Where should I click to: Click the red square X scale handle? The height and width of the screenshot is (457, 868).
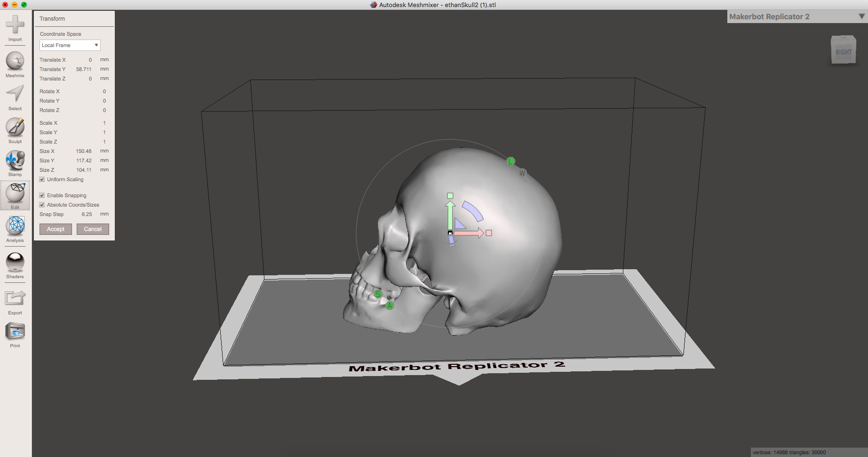(x=489, y=233)
